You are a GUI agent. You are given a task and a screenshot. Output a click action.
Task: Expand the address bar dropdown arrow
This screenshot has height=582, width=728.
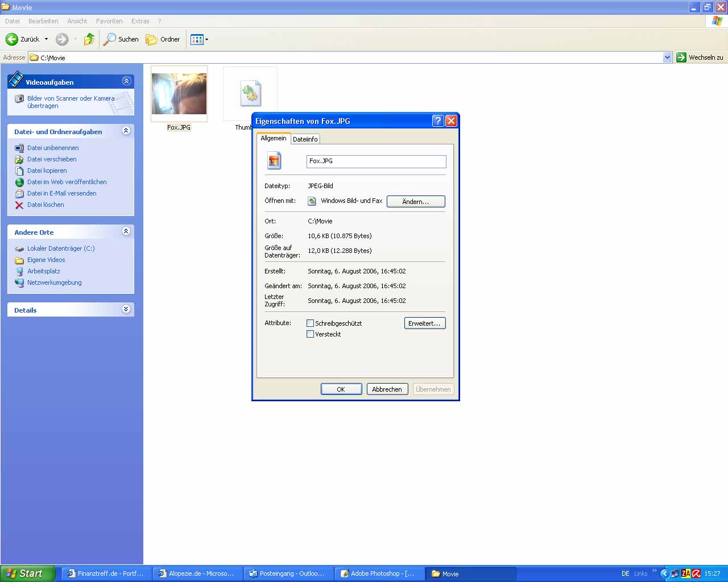point(667,57)
